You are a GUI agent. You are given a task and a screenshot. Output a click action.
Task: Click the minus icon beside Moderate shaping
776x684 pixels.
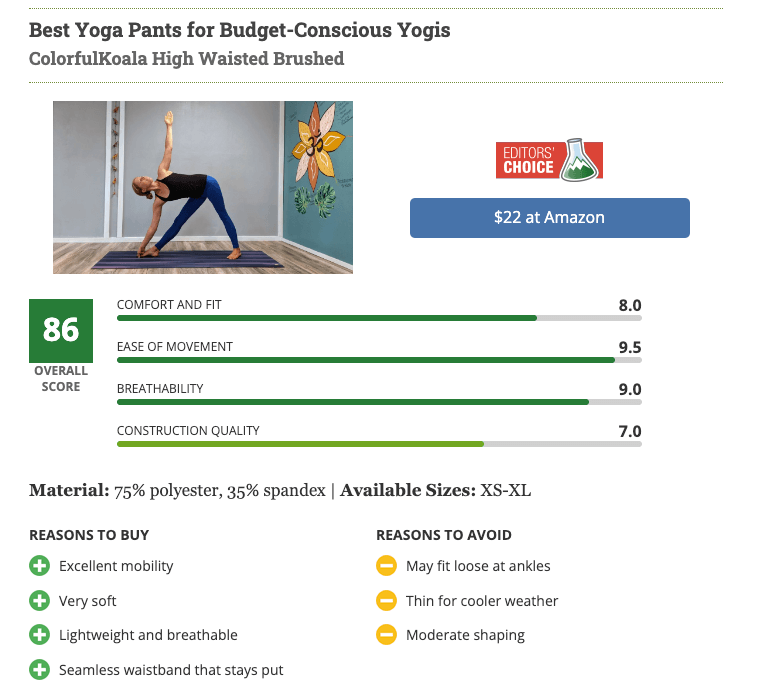coord(387,635)
